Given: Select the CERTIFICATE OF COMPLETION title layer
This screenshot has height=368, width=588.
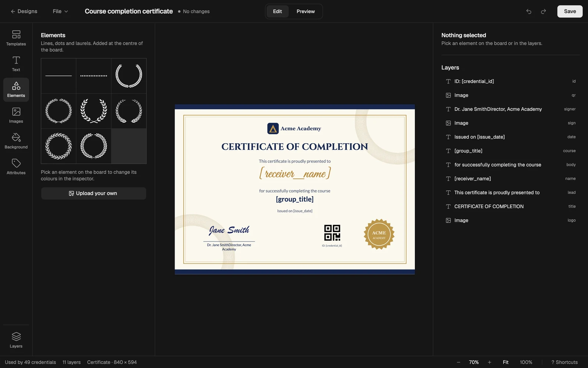Looking at the screenshot, I should 510,206.
